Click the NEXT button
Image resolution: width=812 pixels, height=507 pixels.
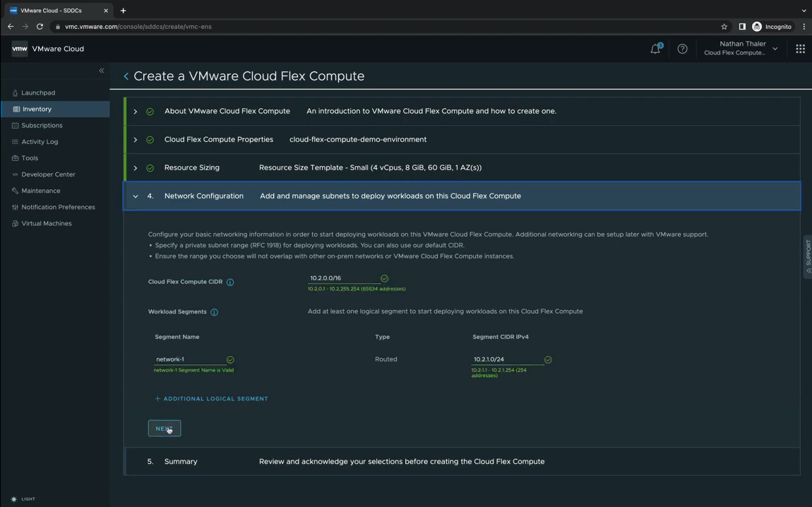coord(164,429)
